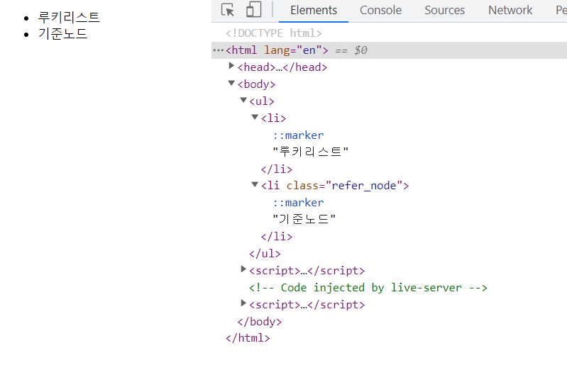Select the ::marker under refer_node li
567x392 pixels.
coord(298,203)
